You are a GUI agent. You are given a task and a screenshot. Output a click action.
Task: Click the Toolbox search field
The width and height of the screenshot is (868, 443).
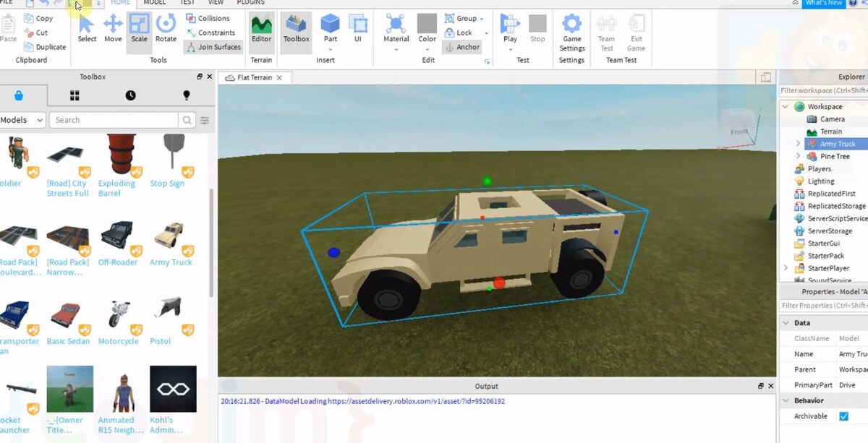point(114,120)
